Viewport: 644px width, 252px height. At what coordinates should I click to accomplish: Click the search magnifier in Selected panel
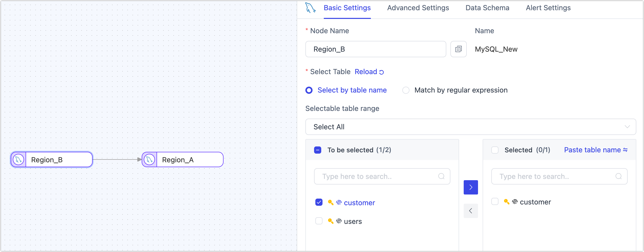(x=619, y=176)
